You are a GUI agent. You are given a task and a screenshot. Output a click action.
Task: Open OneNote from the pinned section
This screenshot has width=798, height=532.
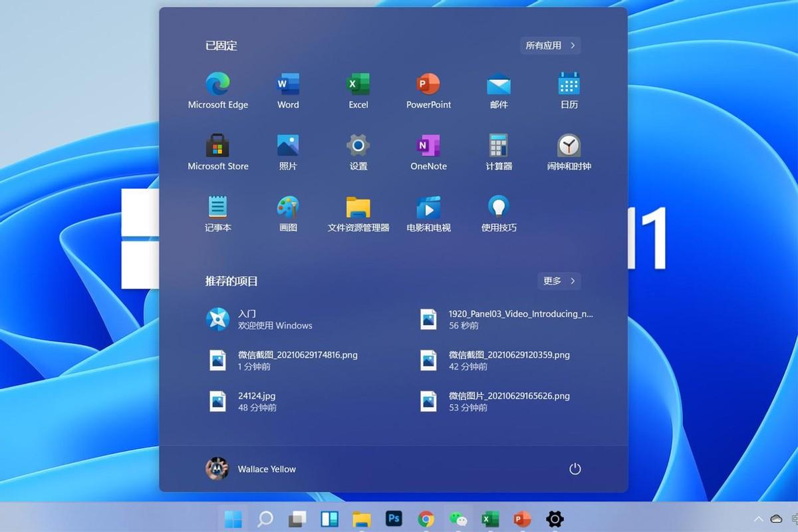tap(428, 152)
